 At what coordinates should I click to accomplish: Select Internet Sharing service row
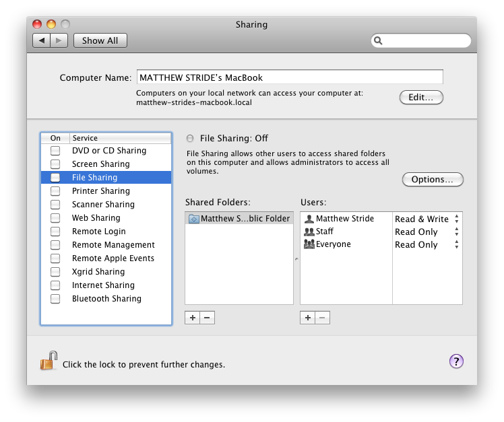(x=106, y=285)
